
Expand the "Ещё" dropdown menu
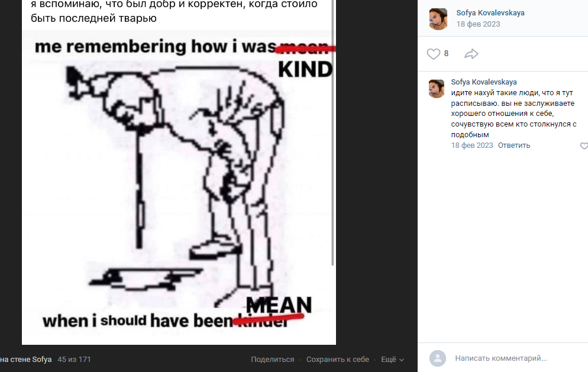coord(392,359)
